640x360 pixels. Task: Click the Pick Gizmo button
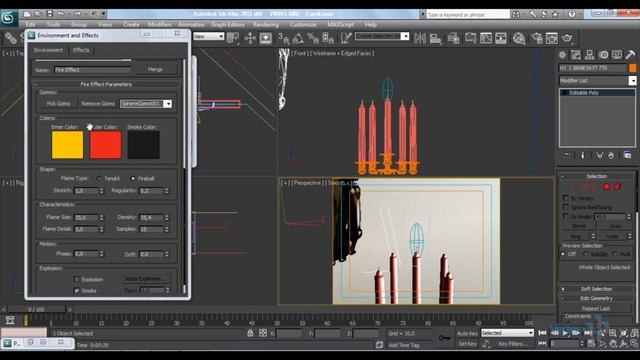pos(58,104)
